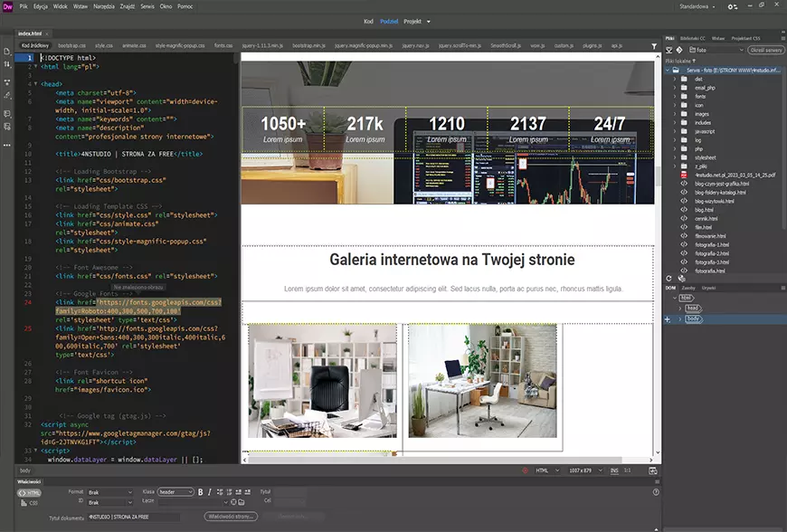Open the Format dropdown set to Brak
Screen dimensions: 787x532
pos(110,492)
